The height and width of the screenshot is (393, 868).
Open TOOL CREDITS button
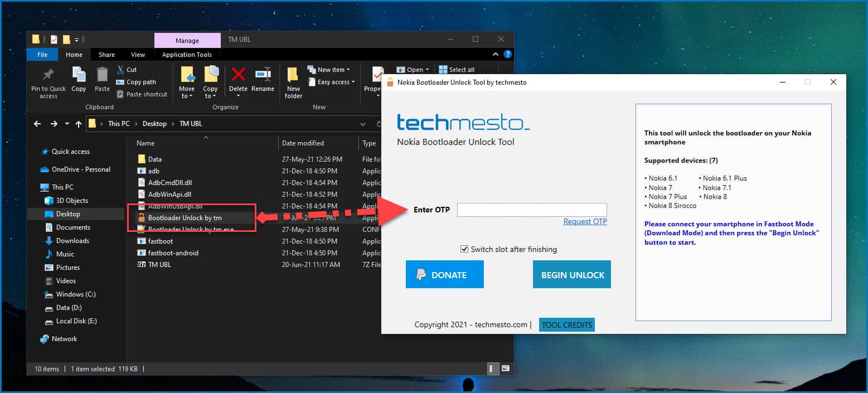click(567, 324)
